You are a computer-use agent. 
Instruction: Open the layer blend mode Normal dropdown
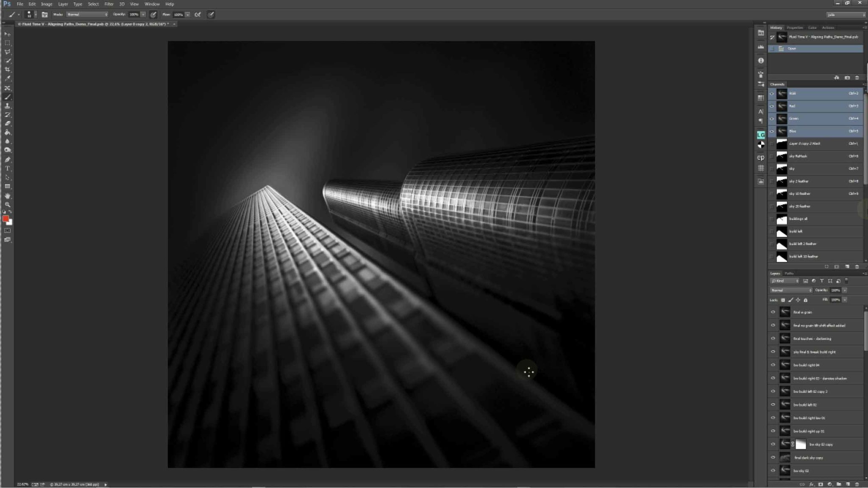pyautogui.click(x=791, y=290)
